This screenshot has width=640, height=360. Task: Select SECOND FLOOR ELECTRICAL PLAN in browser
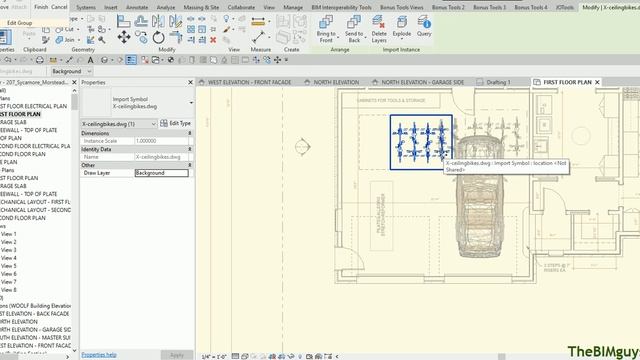click(x=35, y=146)
